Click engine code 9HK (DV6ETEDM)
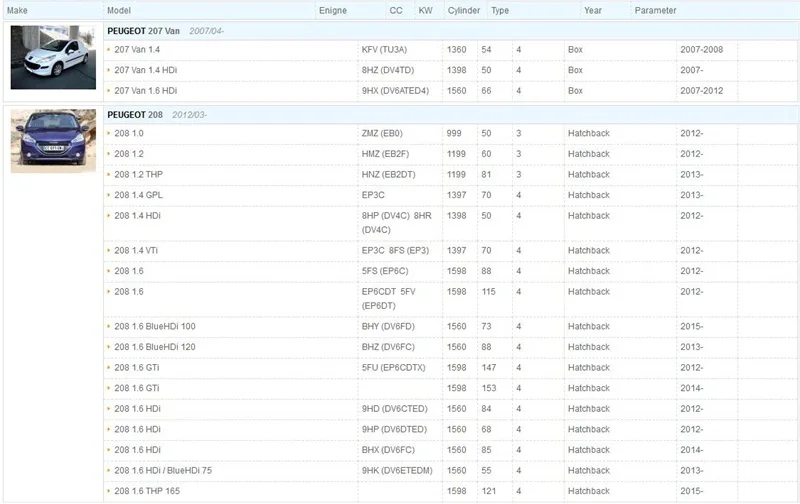 click(x=397, y=470)
